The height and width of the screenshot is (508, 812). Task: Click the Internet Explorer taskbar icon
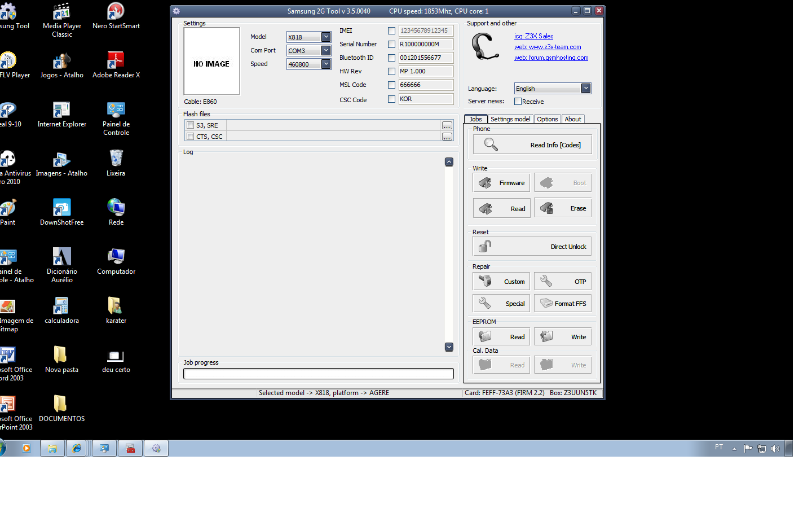pyautogui.click(x=77, y=448)
